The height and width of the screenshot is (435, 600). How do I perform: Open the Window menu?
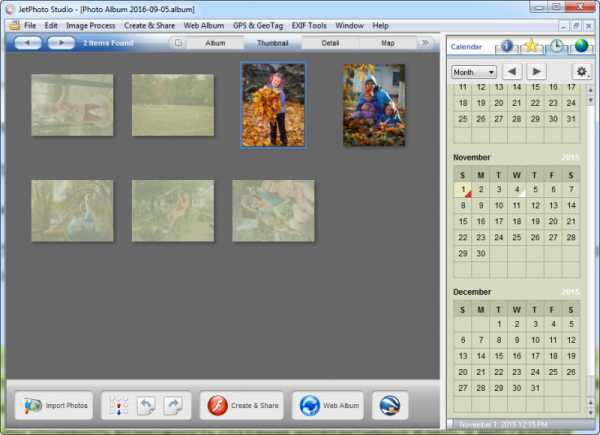coord(349,26)
